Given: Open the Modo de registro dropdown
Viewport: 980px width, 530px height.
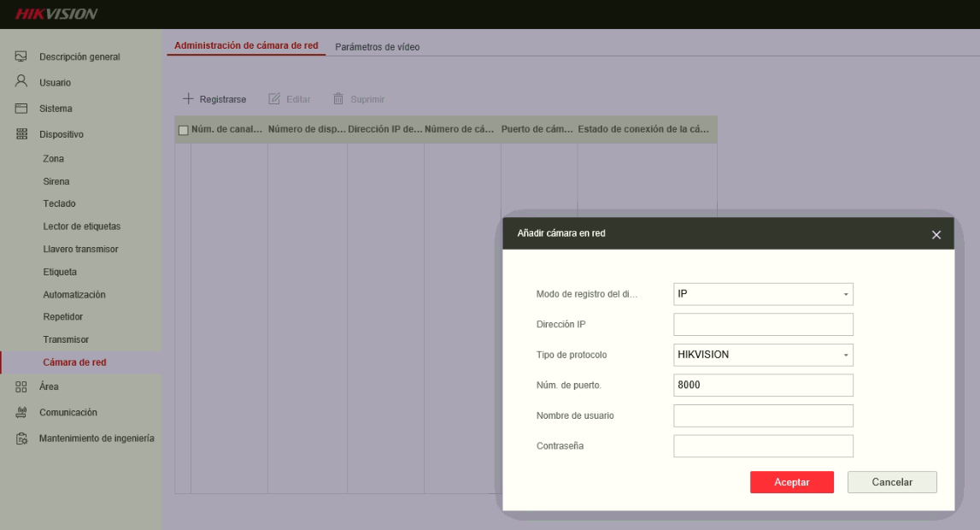Looking at the screenshot, I should (x=763, y=294).
